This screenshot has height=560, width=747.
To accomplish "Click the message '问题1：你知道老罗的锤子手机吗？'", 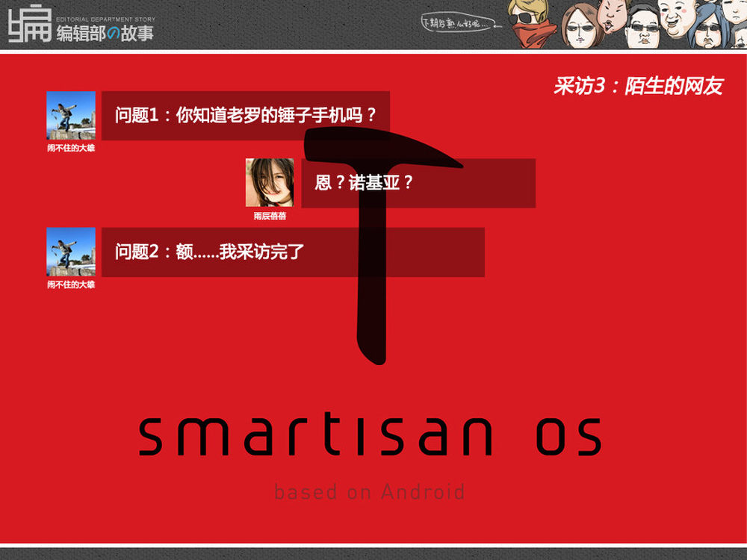I will [x=246, y=116].
